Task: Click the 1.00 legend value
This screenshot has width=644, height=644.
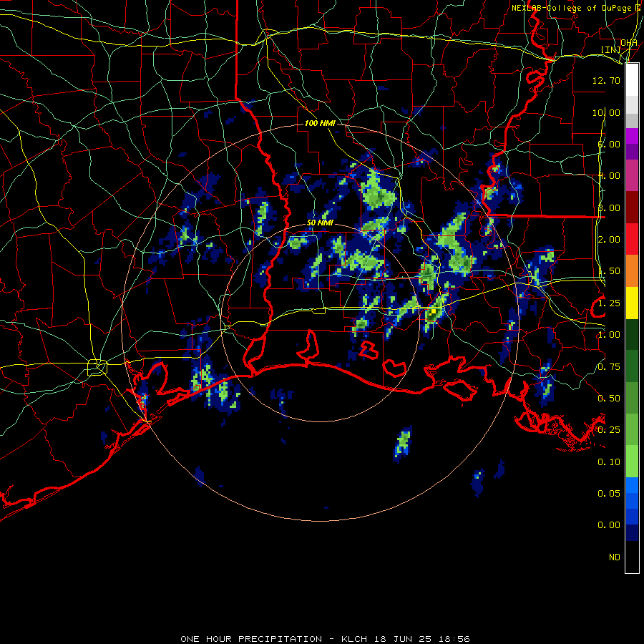Action: pyautogui.click(x=609, y=335)
